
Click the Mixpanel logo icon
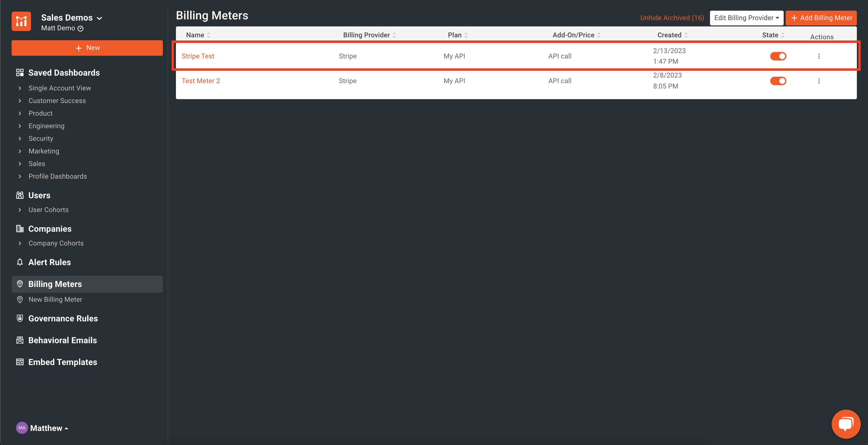click(x=21, y=21)
